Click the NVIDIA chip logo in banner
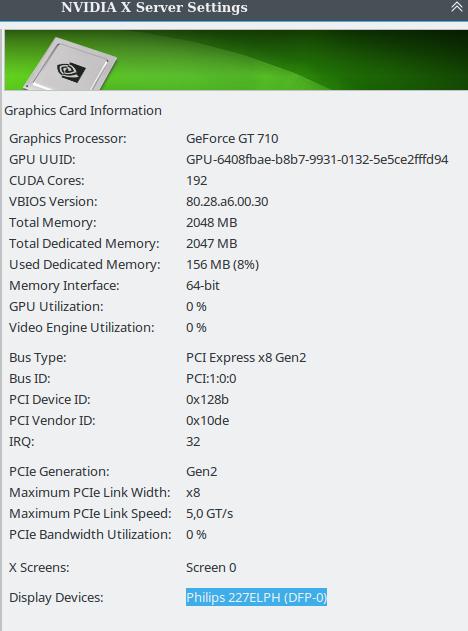The image size is (468, 631). [70, 64]
